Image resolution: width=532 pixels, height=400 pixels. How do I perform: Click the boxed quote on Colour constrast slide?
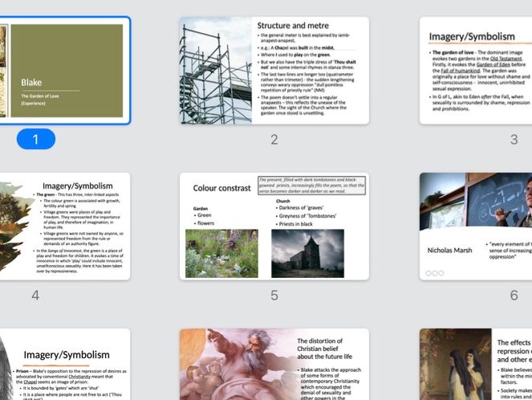coord(311,185)
